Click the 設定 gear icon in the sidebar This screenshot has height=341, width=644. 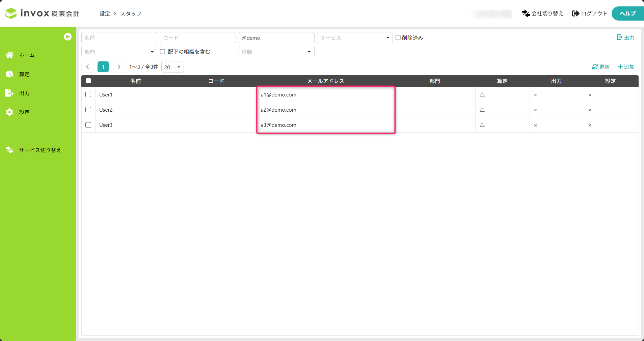point(9,112)
